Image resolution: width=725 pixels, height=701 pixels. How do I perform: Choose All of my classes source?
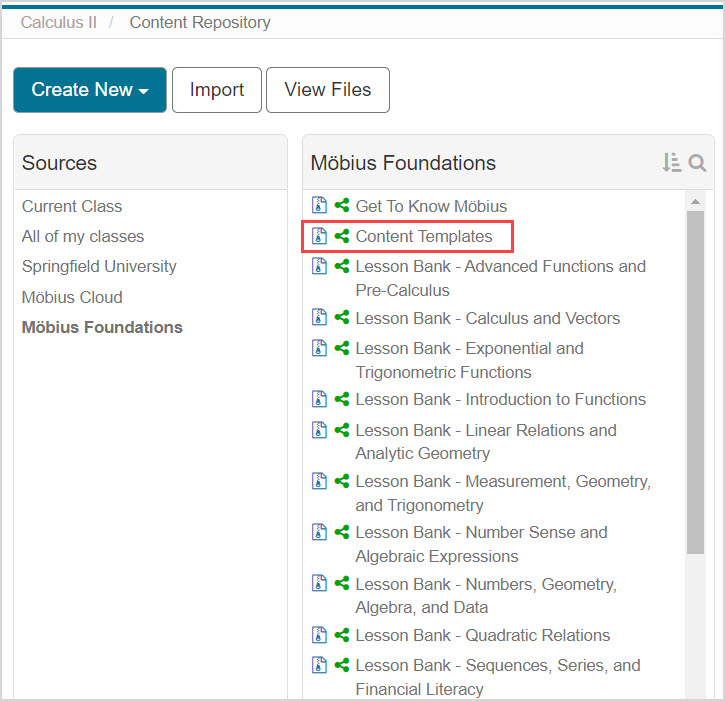pos(83,236)
